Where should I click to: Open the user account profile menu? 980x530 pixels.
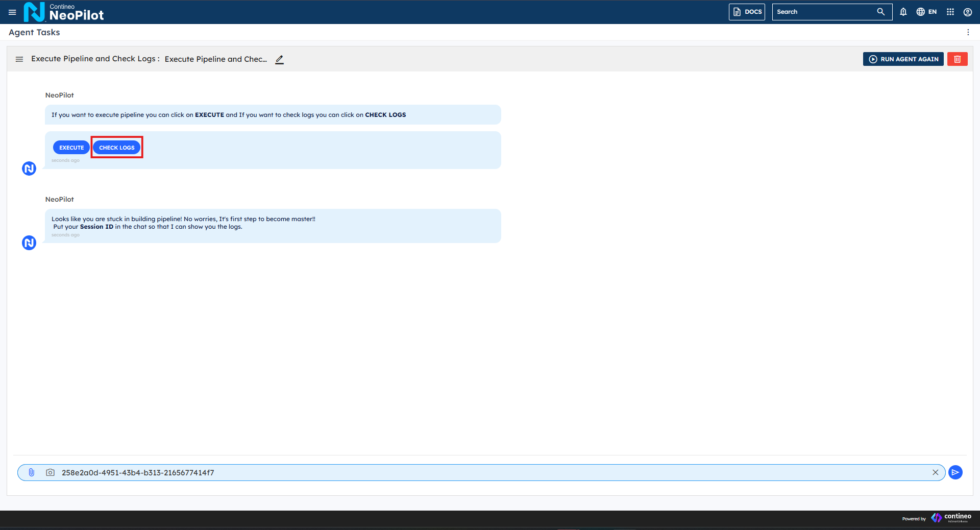968,12
